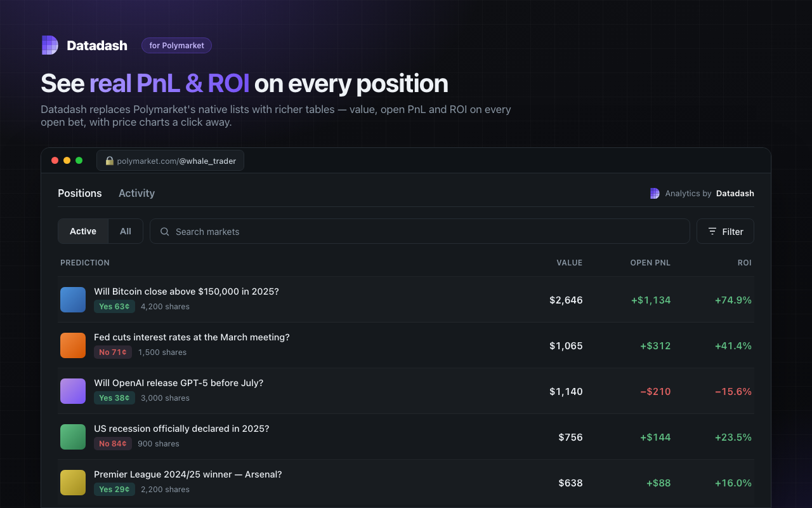Open 'US recession officially declared in 2025?'
812x508 pixels.
pos(181,429)
